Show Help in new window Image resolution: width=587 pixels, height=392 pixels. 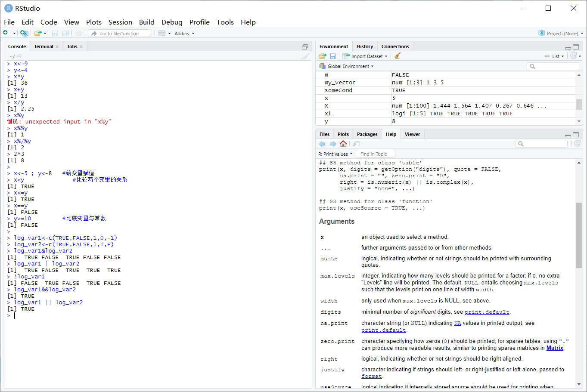click(356, 144)
